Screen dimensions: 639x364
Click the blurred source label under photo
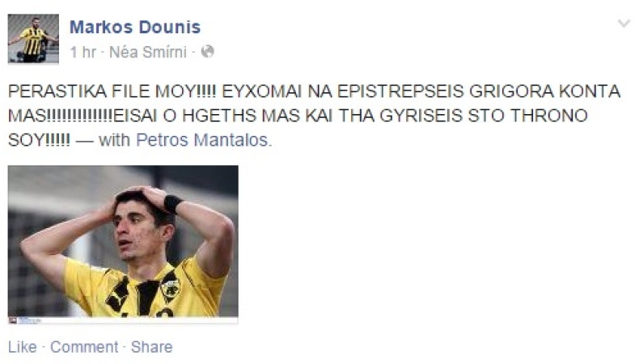tap(30, 321)
